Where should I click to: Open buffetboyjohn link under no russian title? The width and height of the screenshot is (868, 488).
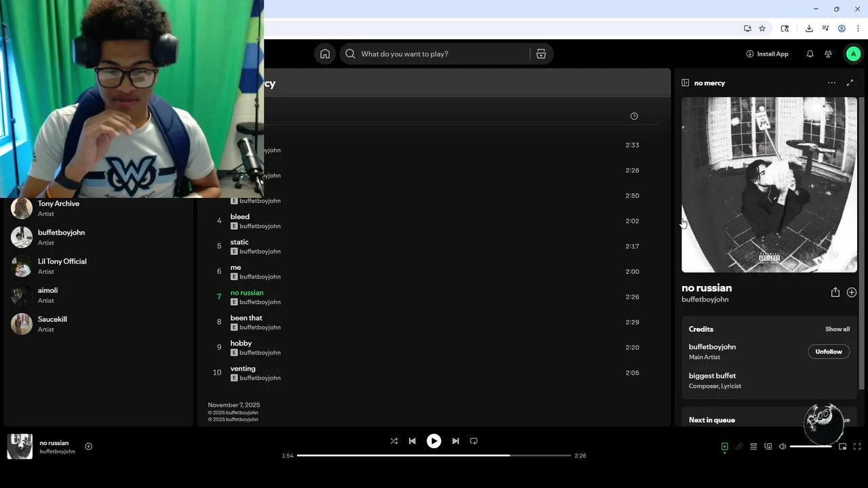pos(705,300)
